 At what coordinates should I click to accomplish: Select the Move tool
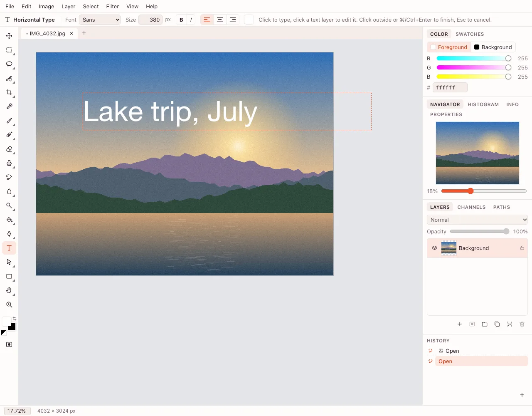pos(9,36)
